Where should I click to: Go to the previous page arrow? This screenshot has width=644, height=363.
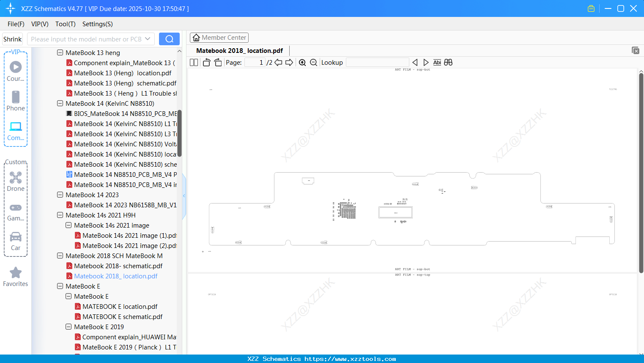[x=278, y=63]
